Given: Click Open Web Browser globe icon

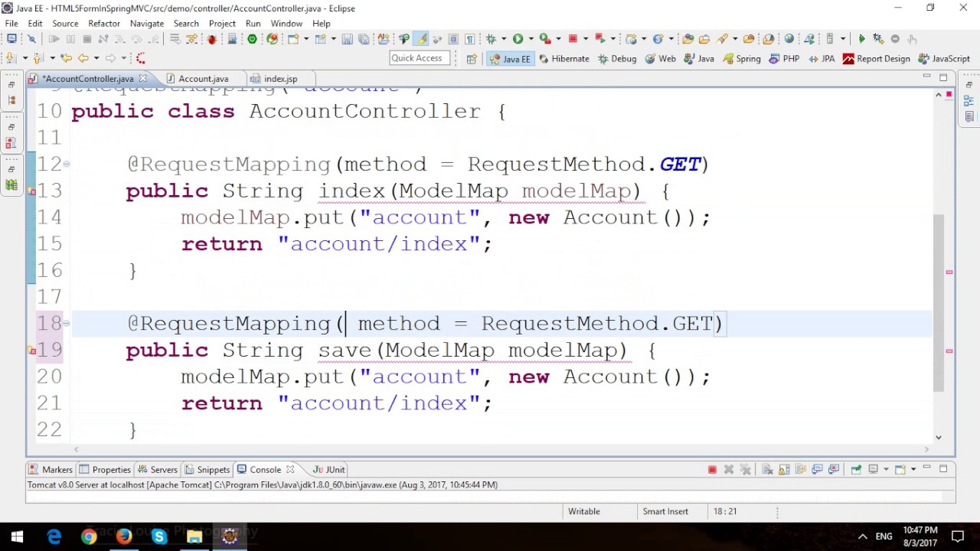Looking at the screenshot, I should 789,38.
